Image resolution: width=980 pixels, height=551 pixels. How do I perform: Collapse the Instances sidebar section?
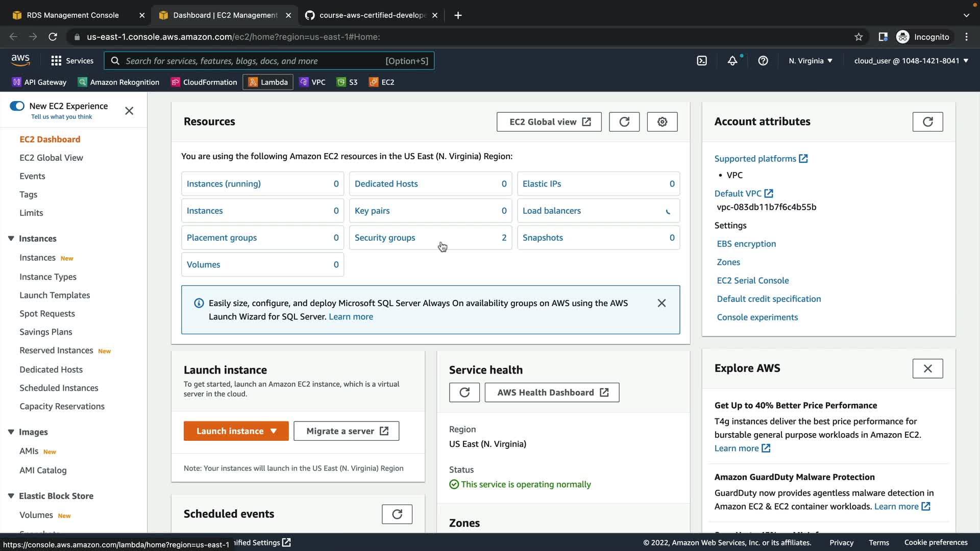pyautogui.click(x=11, y=239)
